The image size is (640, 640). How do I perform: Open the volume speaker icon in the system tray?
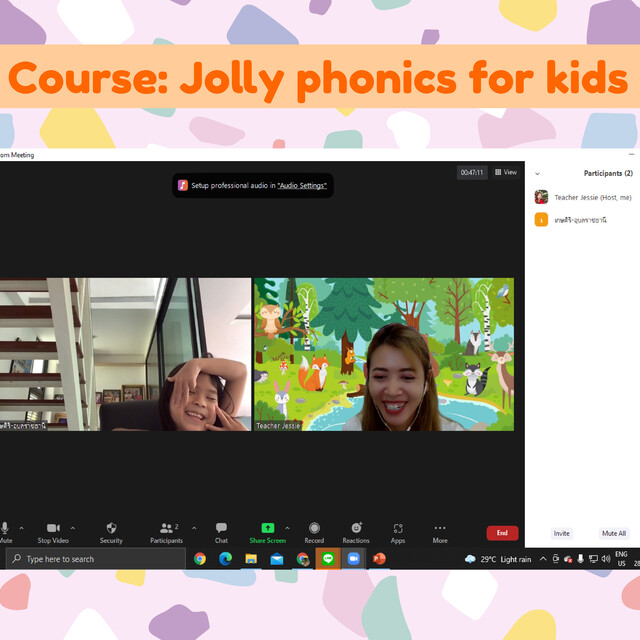606,559
